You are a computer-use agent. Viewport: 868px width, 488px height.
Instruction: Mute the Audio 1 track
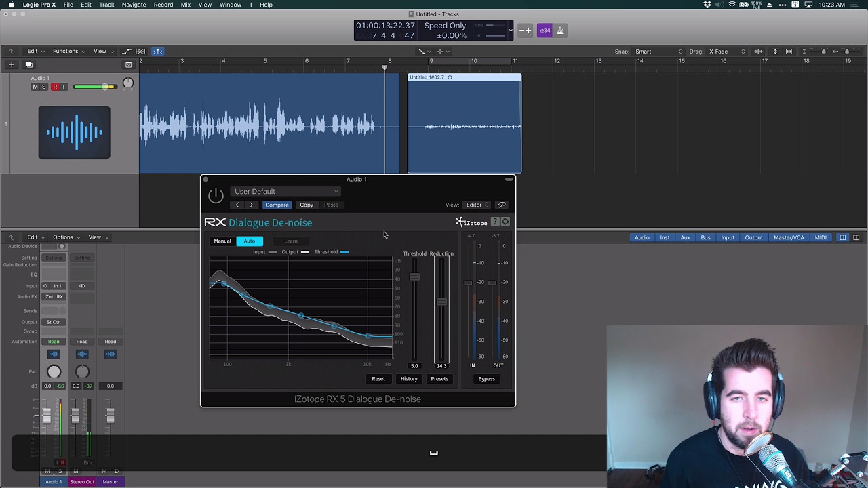[35, 87]
